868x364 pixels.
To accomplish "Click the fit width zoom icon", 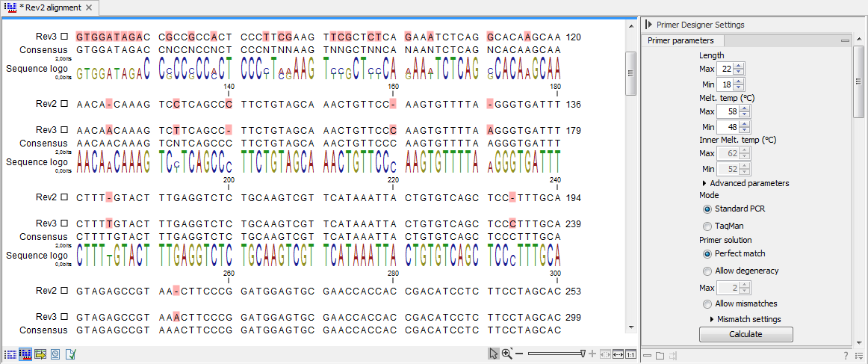I will [618, 354].
